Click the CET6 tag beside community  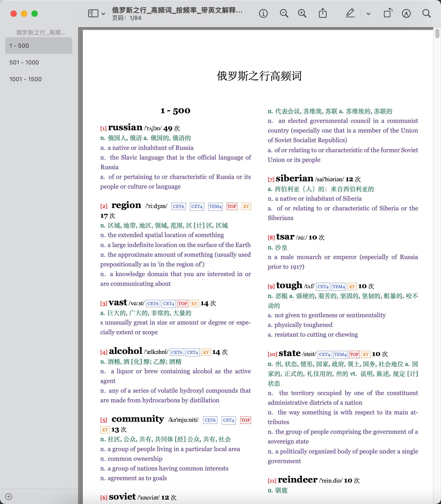[210, 420]
